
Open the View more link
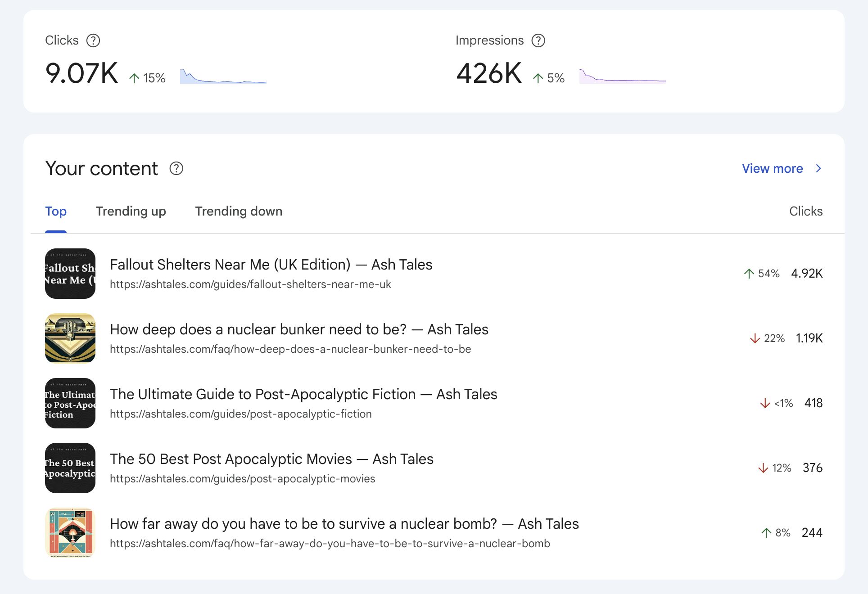pos(772,168)
